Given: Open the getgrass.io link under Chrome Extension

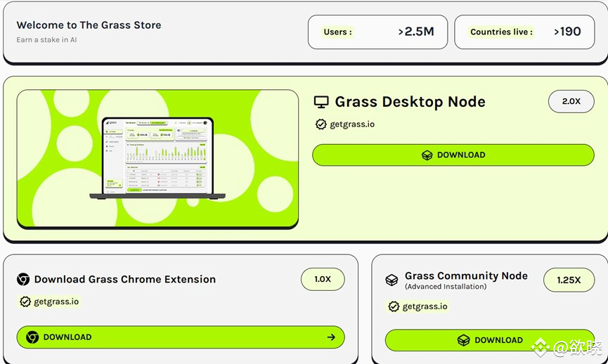Looking at the screenshot, I should 56,301.
